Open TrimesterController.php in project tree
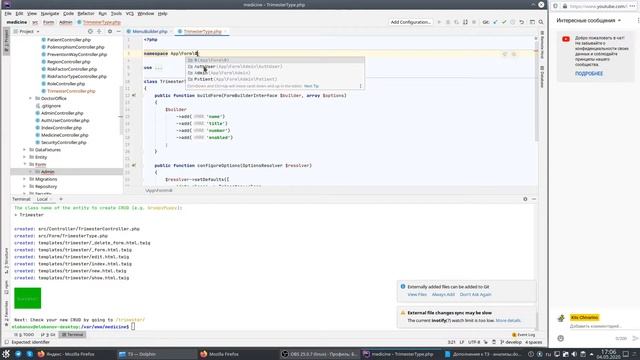 pyautogui.click(x=71, y=91)
